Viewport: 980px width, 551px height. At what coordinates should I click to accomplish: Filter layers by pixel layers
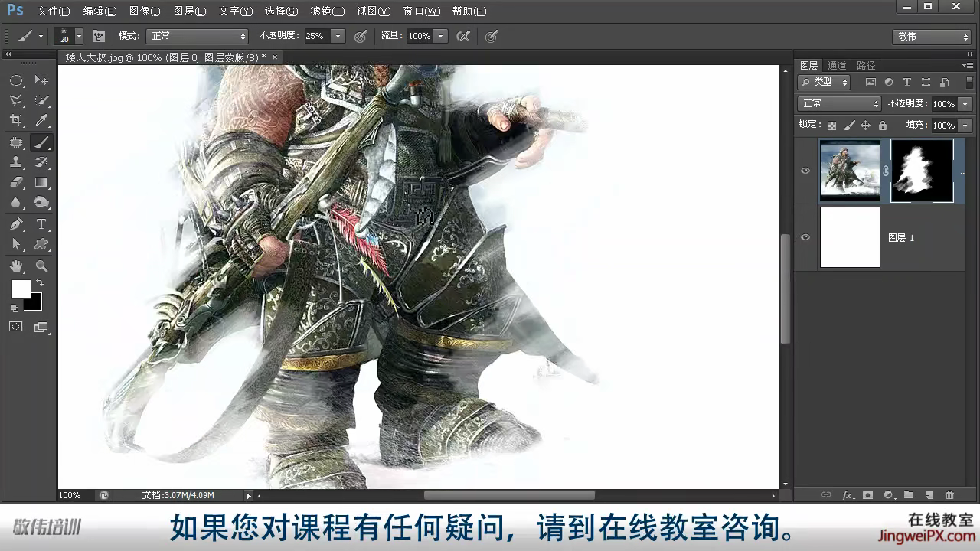871,82
